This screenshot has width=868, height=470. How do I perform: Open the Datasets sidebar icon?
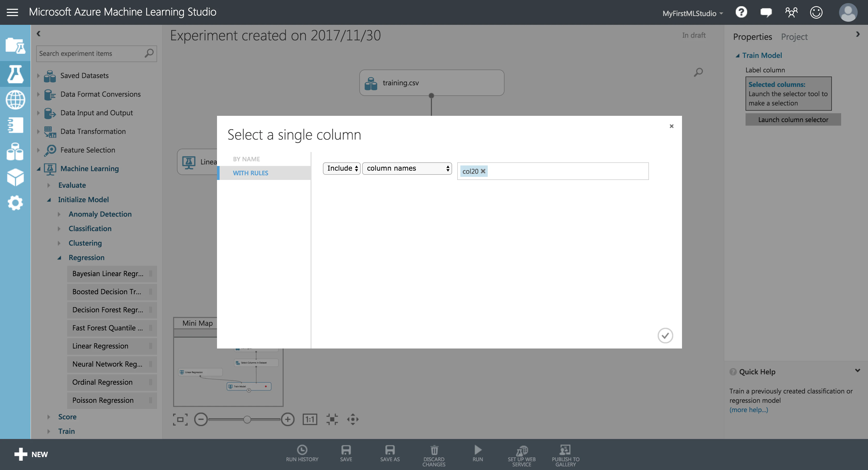pyautogui.click(x=15, y=151)
